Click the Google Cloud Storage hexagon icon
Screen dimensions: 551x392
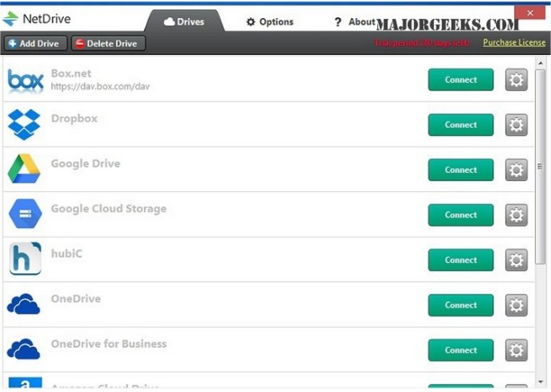(25, 213)
